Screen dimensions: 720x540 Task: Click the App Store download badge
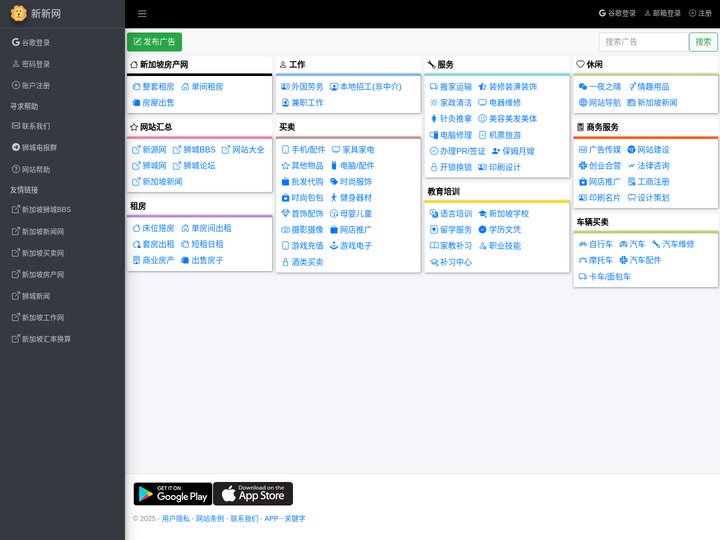point(253,494)
